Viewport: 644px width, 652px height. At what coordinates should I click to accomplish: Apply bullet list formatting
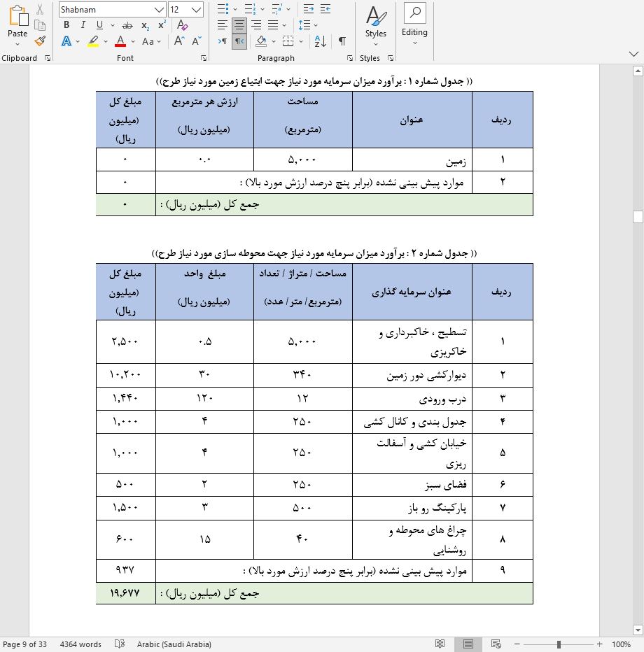click(x=223, y=9)
